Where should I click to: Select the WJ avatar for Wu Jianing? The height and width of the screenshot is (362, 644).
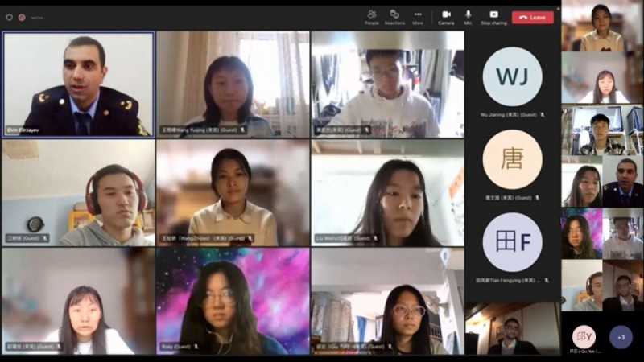click(x=512, y=76)
